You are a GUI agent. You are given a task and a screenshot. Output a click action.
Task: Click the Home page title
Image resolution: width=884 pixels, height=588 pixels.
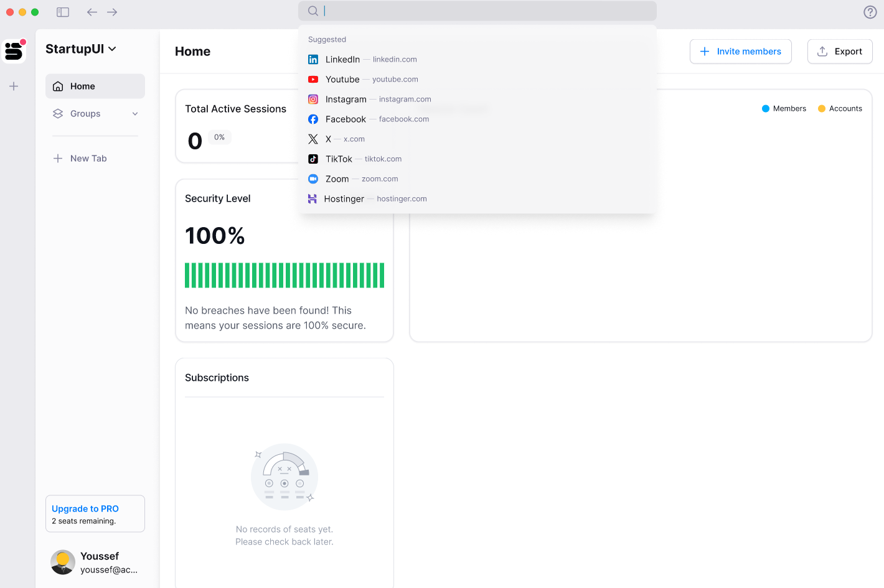[x=192, y=52]
